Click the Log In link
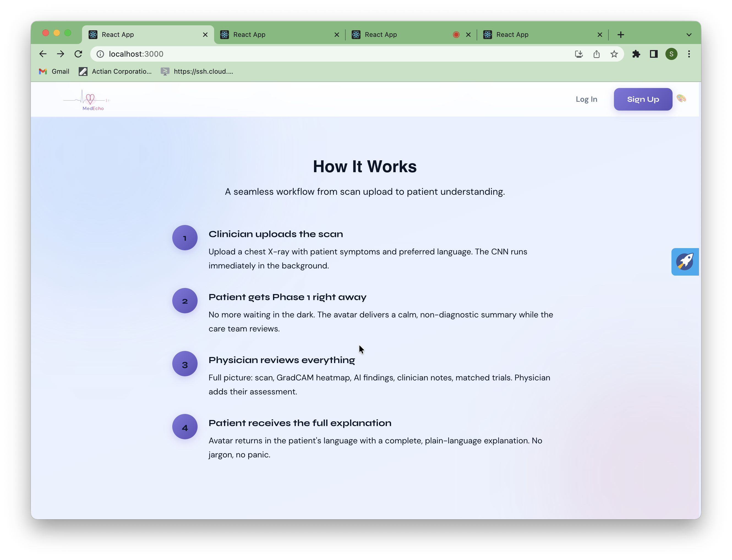 [x=586, y=99]
